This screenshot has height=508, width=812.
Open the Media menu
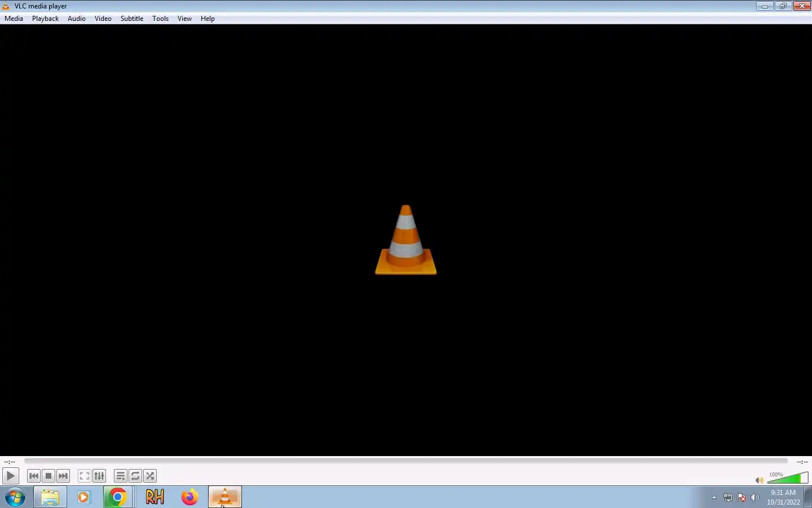pyautogui.click(x=14, y=19)
